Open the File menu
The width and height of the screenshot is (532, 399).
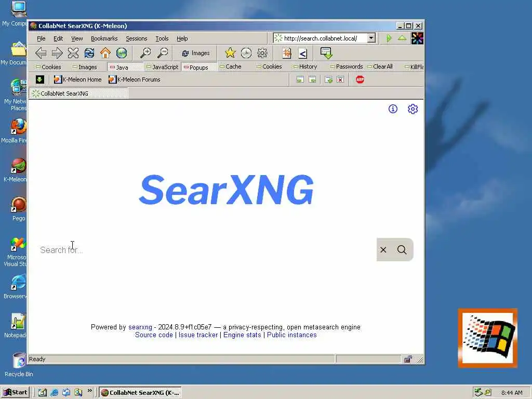pos(41,38)
